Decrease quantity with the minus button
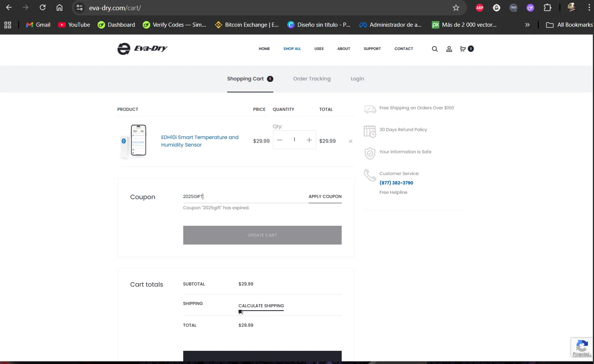 280,140
